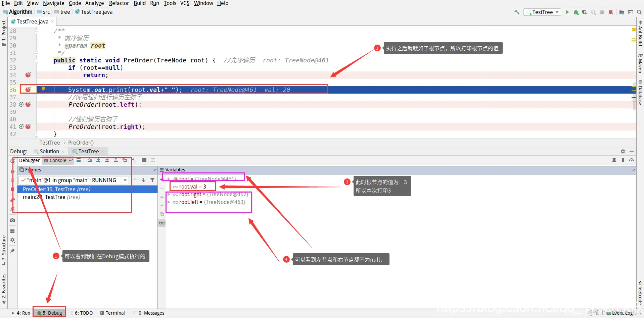The height and width of the screenshot is (318, 644).
Task: Click the Step Out debugger icon
Action: coord(116,160)
